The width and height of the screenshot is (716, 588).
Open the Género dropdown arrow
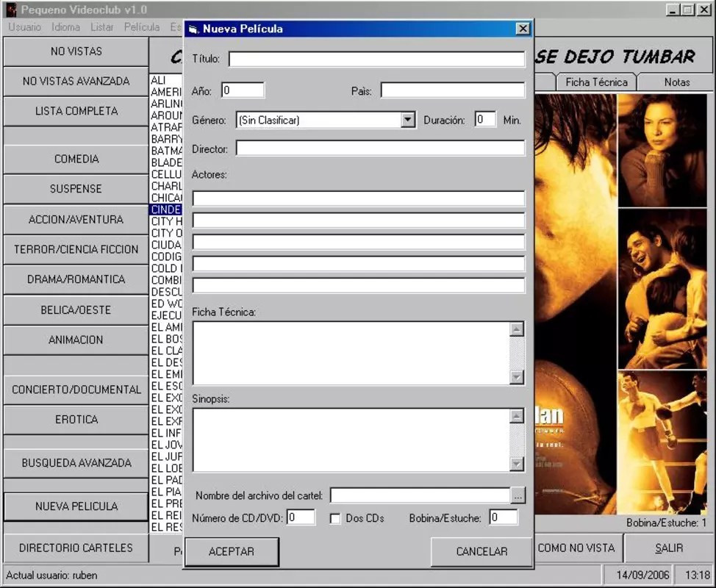pyautogui.click(x=408, y=120)
